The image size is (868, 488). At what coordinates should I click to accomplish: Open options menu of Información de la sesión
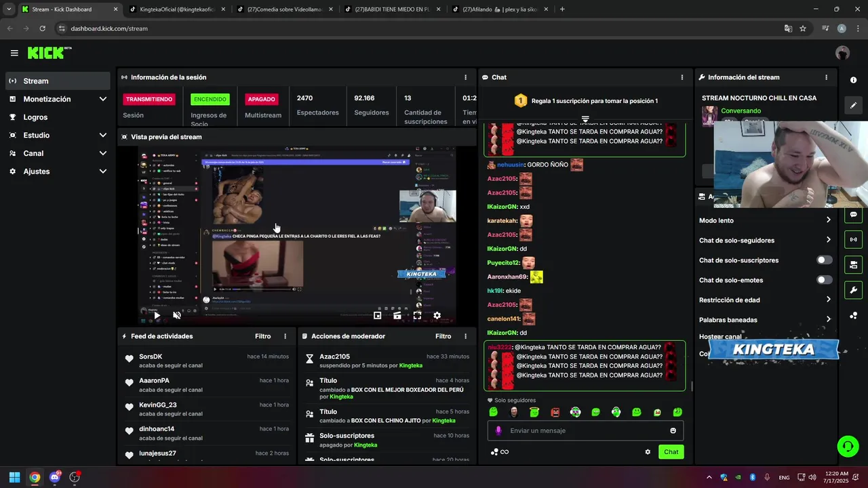click(x=465, y=77)
